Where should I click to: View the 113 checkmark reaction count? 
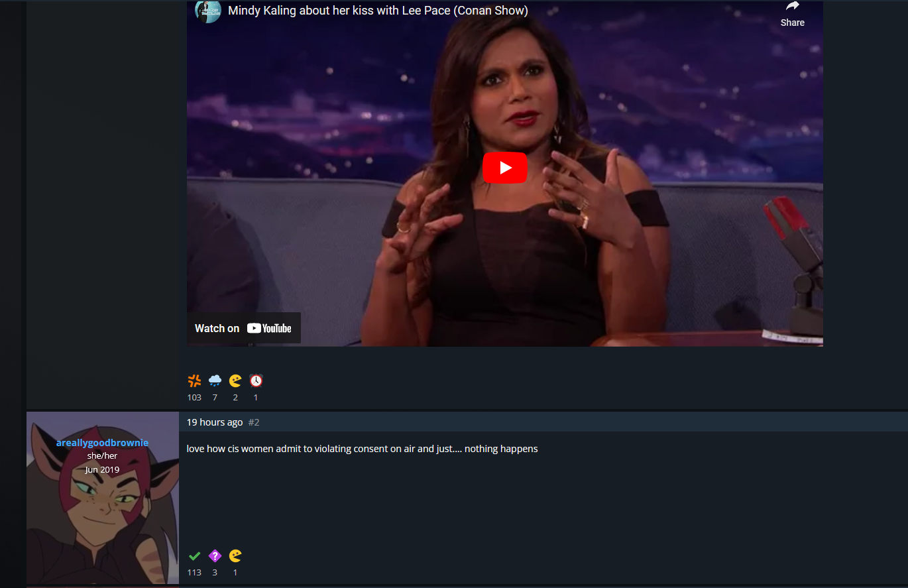click(194, 572)
